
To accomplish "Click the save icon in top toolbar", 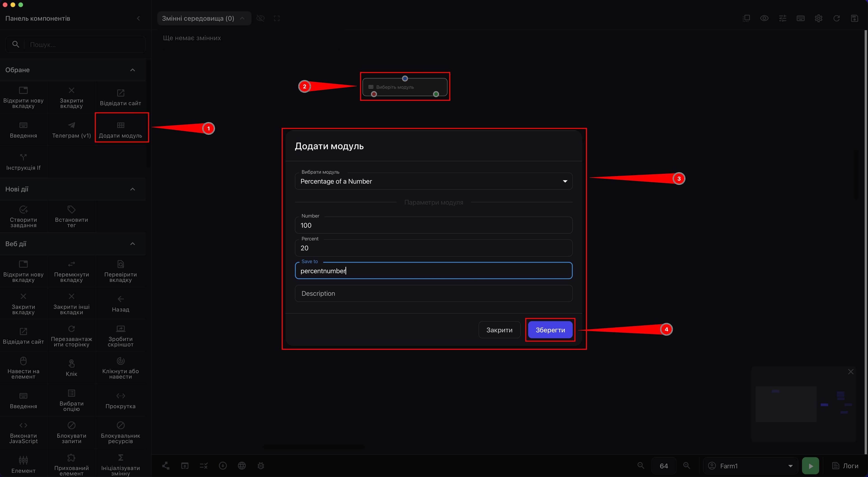I will tap(854, 18).
